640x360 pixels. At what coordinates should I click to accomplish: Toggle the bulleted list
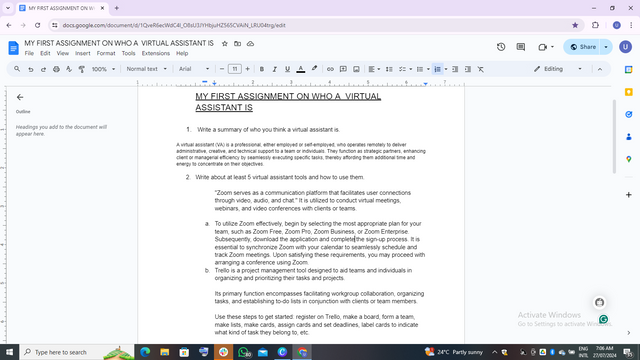[x=420, y=69]
